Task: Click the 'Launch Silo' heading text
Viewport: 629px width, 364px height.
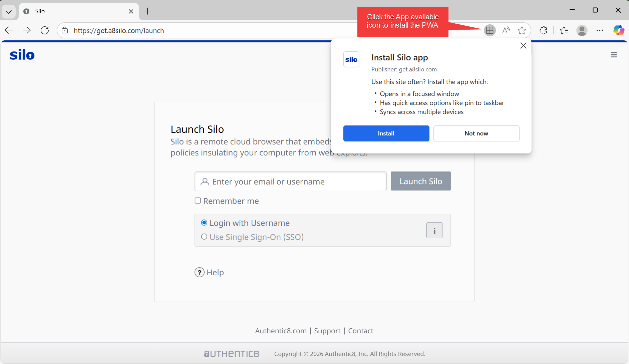Action: [x=197, y=129]
